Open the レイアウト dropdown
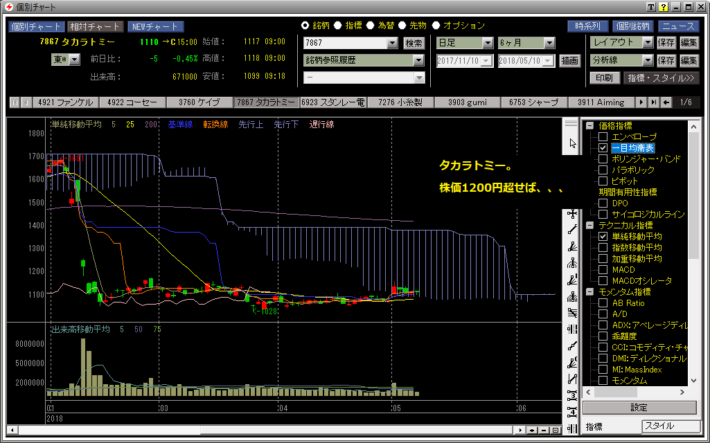Screen dimensions: 710x443 click(648, 43)
